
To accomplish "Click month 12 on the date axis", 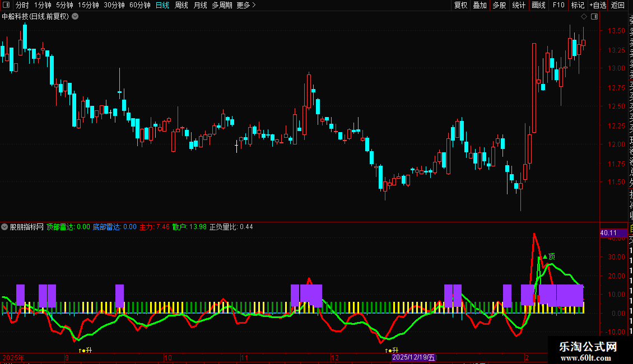I will pyautogui.click(x=334, y=357).
